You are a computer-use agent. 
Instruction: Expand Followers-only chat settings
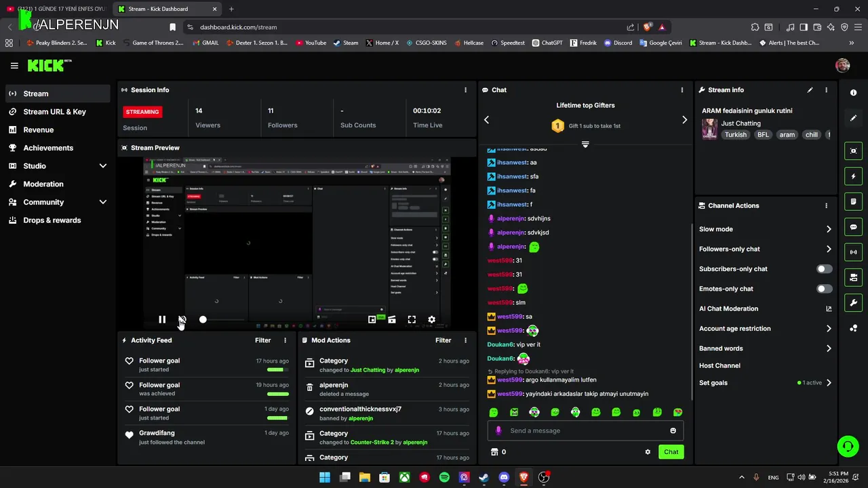(829, 249)
